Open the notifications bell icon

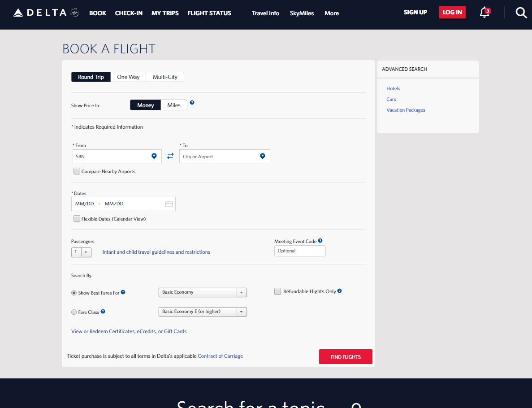[x=484, y=13]
